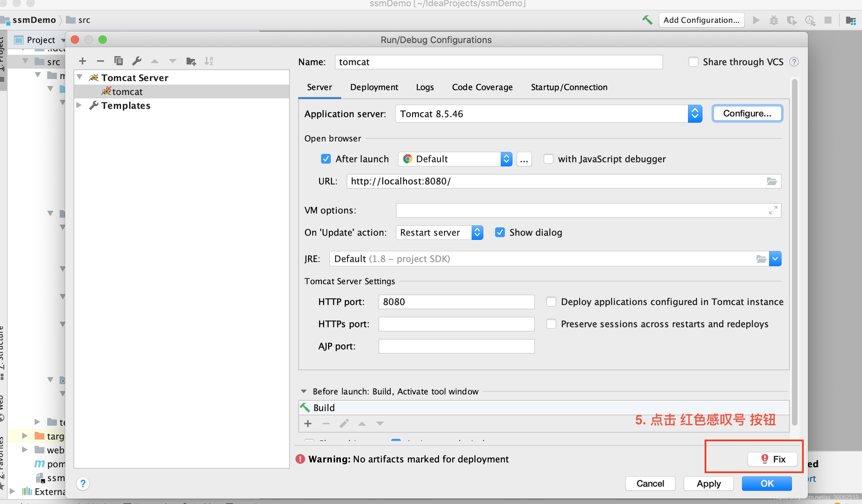Click the URL field folder browse icon
The height and width of the screenshot is (504, 862).
tap(772, 181)
